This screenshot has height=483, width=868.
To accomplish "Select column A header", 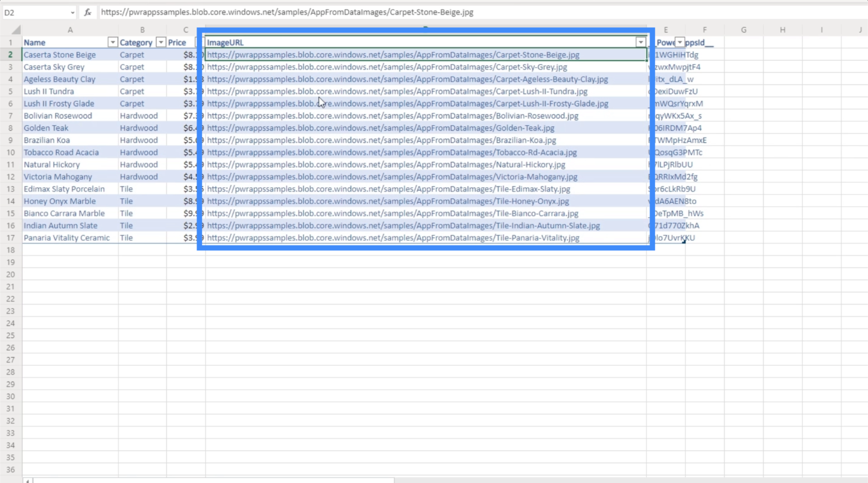I will click(70, 30).
